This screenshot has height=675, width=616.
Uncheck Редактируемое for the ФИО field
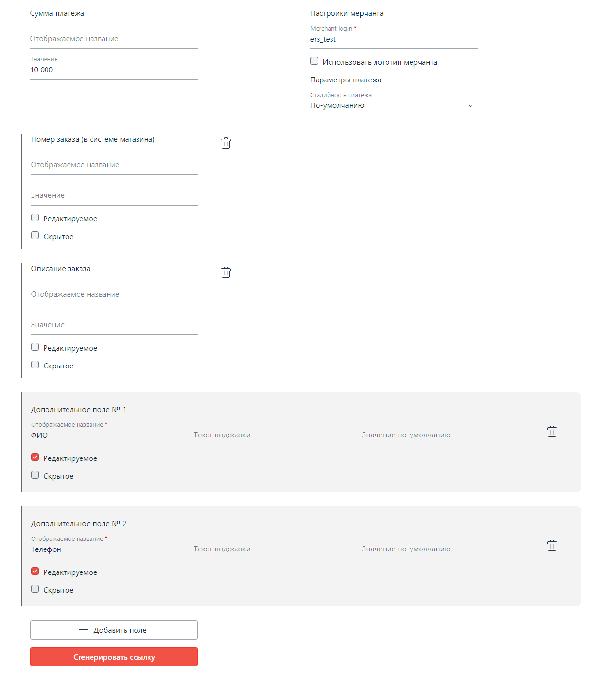point(35,458)
